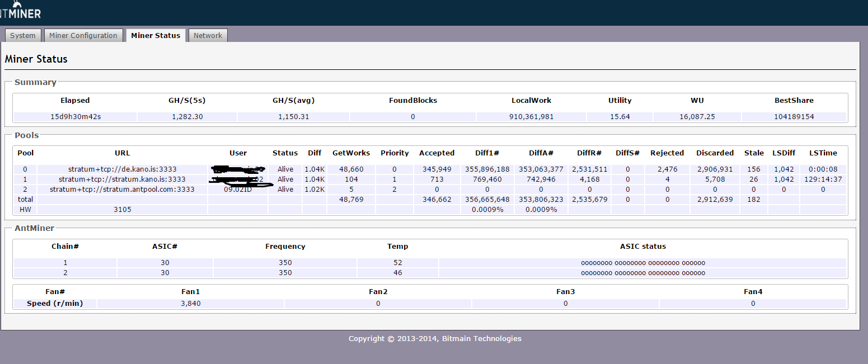Click the Frequency column header in AntMiner

coord(285,246)
